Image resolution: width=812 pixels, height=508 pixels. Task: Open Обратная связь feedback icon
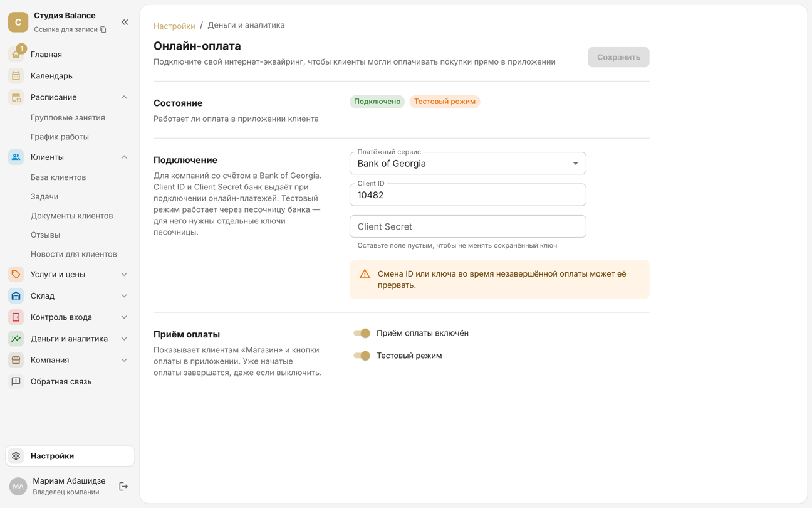(16, 381)
